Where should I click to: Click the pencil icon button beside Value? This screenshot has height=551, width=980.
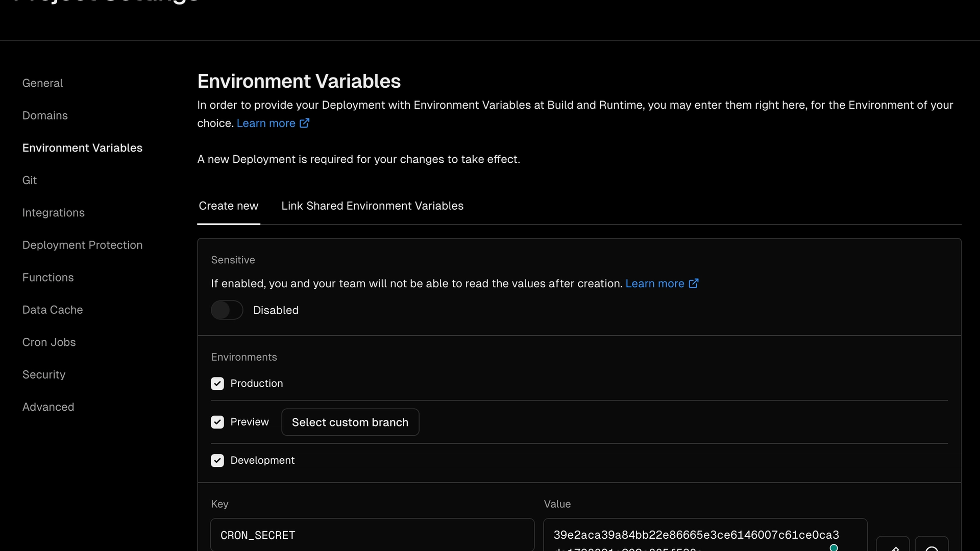tap(893, 546)
